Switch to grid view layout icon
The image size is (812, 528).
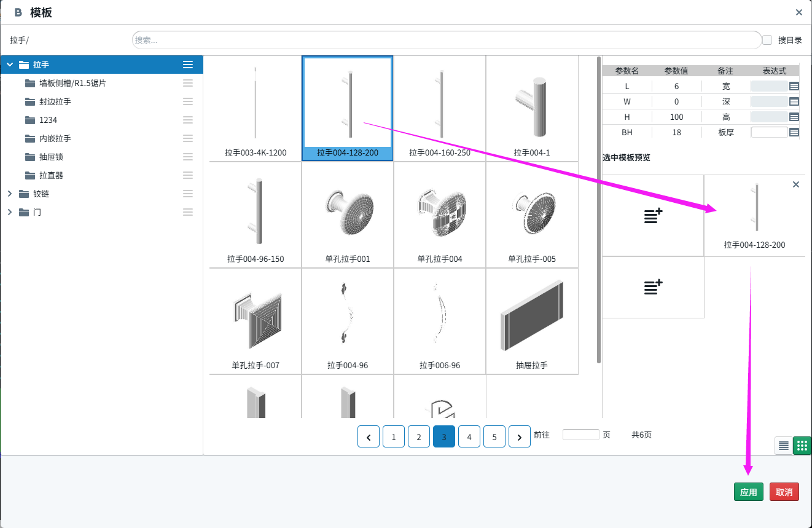(x=802, y=446)
